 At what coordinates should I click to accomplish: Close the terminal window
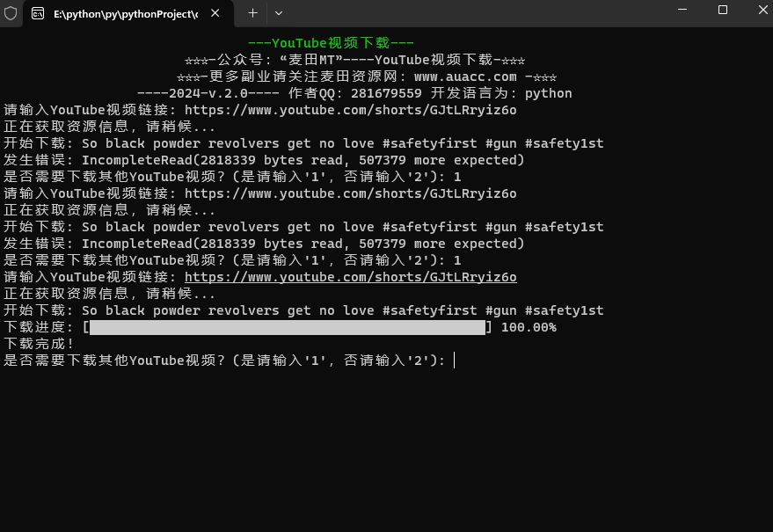(x=762, y=10)
